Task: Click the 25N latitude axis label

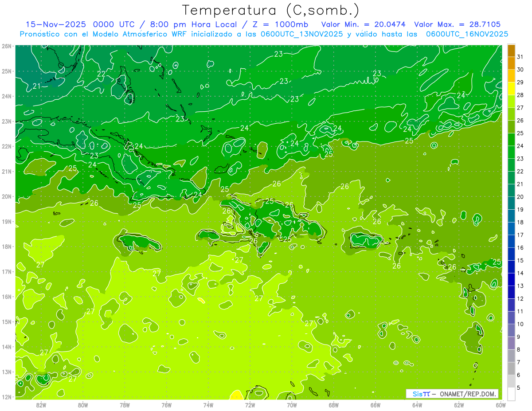Action: (x=6, y=71)
